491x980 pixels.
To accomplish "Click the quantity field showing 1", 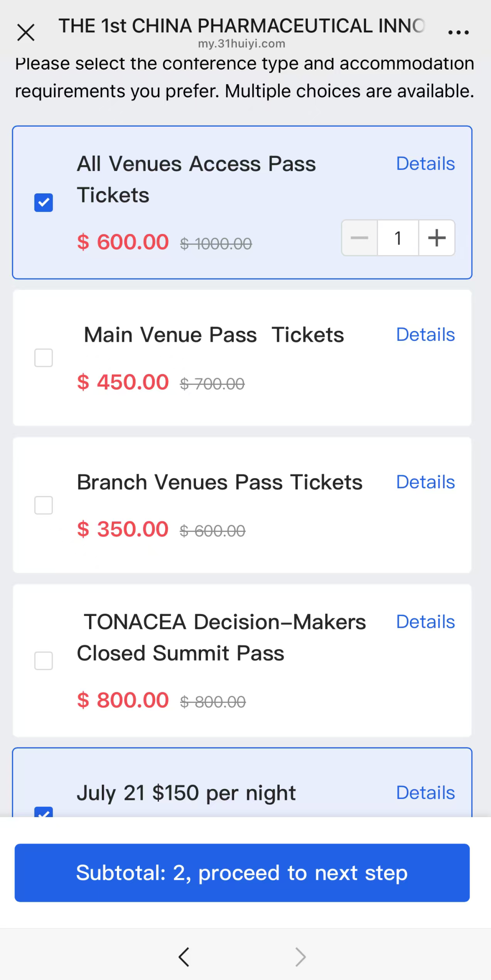I will (398, 238).
